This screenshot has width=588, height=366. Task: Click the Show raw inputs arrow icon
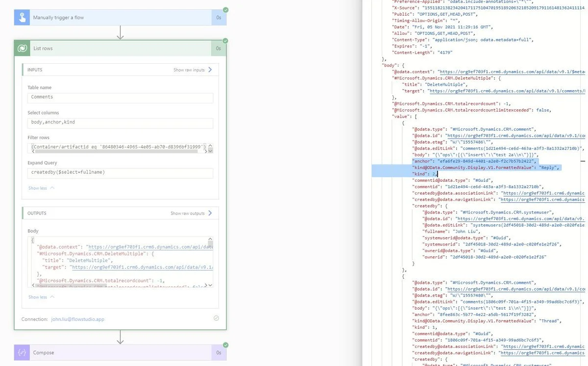[210, 70]
